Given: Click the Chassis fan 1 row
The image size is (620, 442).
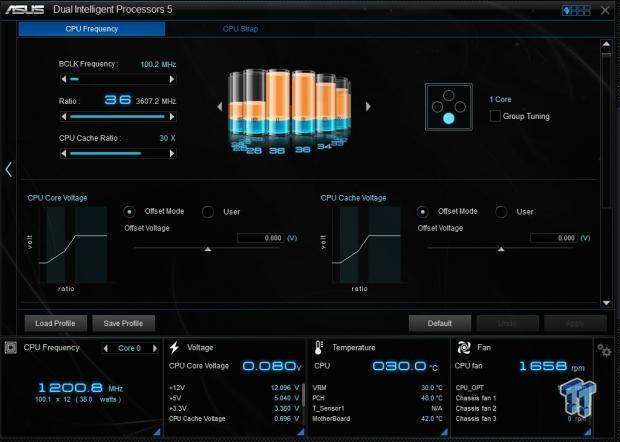Looking at the screenshot, I should pos(476,398).
